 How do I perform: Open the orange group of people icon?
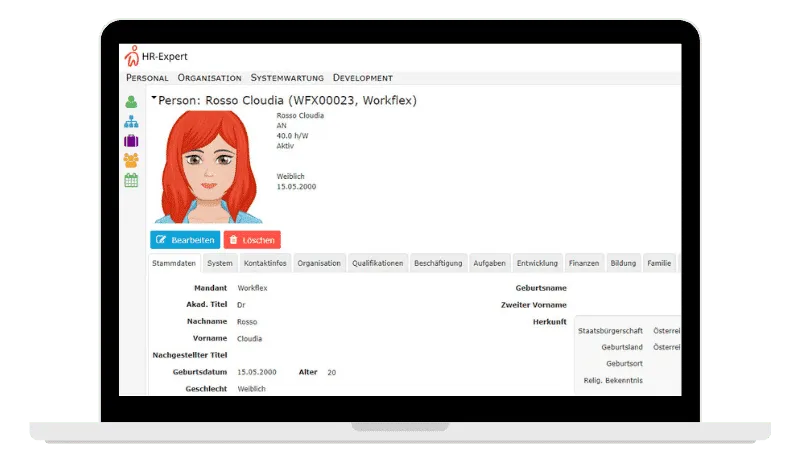131,160
